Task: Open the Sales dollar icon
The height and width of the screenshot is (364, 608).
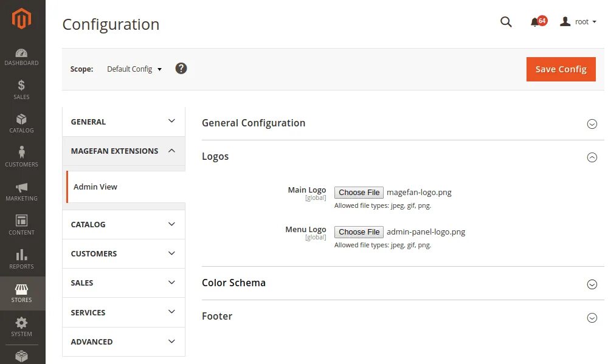Action: pyautogui.click(x=21, y=86)
